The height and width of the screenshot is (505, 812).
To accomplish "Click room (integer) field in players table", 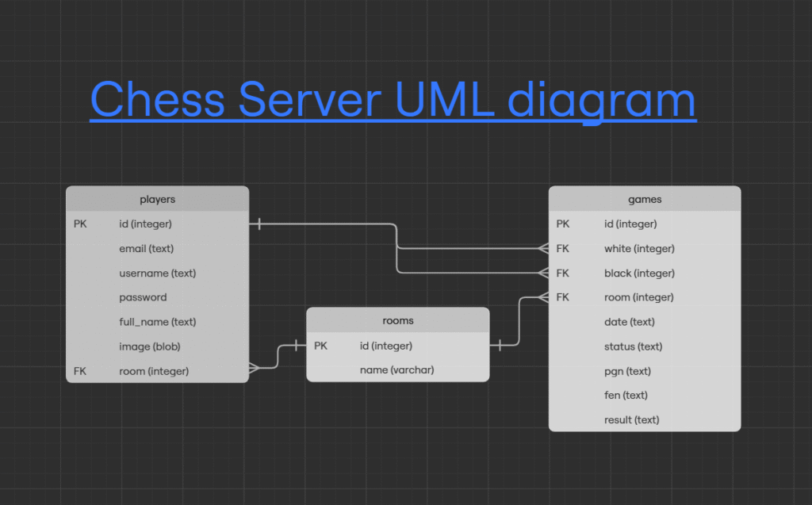I will [154, 371].
